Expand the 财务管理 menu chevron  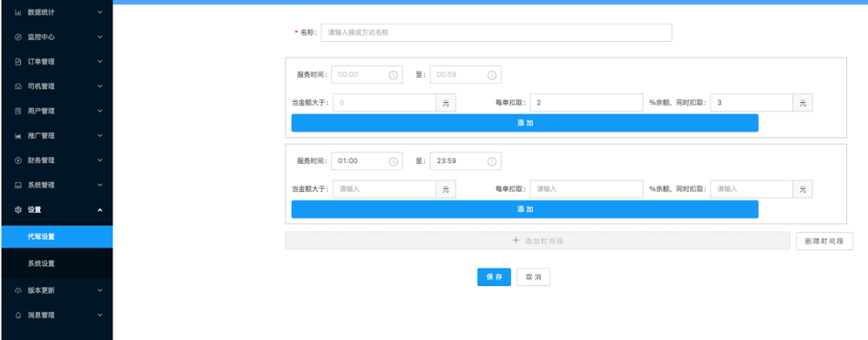click(100, 160)
